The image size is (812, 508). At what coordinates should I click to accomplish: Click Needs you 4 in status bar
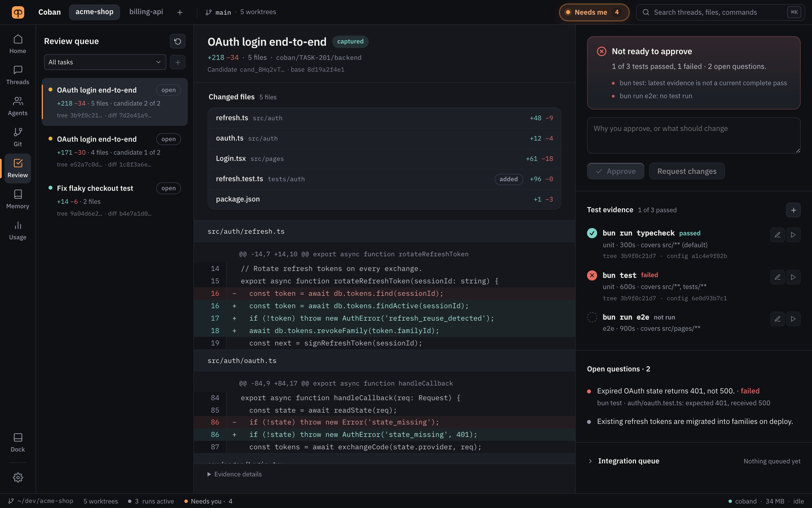coord(208,501)
